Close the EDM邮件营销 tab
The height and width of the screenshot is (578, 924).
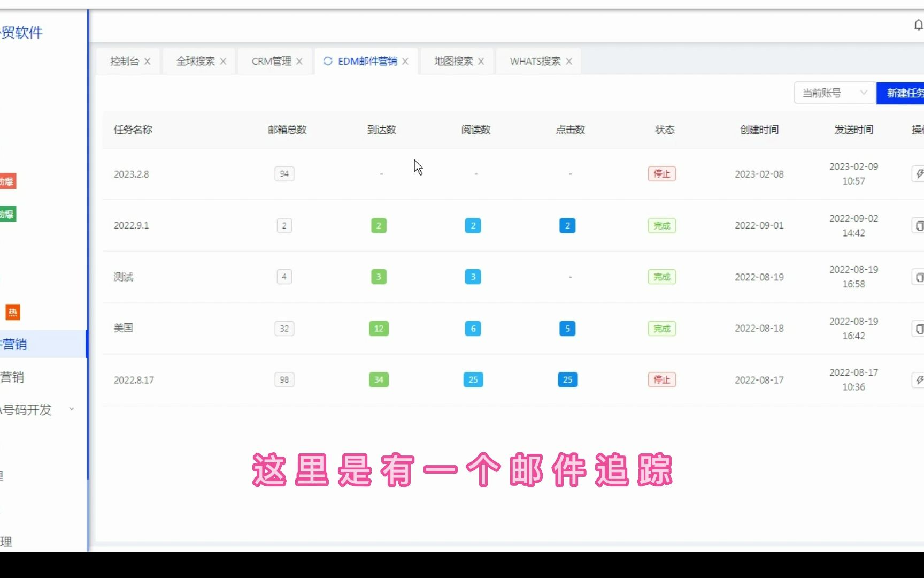point(405,62)
